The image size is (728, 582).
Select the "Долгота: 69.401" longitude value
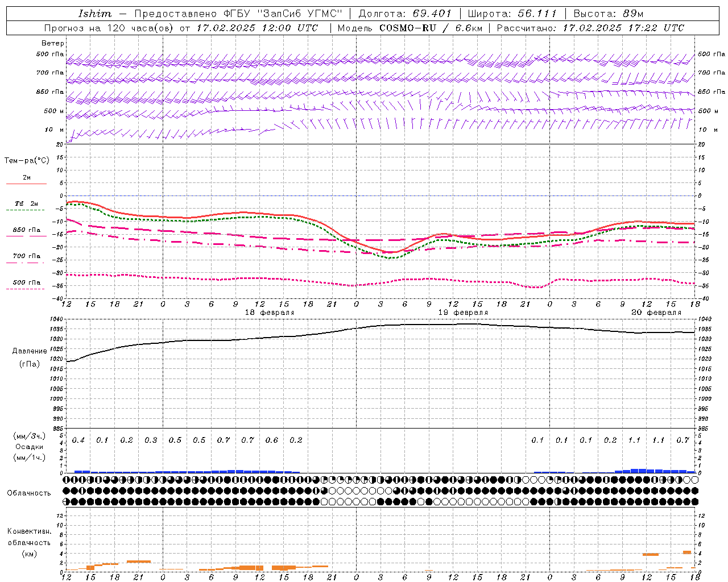pyautogui.click(x=405, y=14)
